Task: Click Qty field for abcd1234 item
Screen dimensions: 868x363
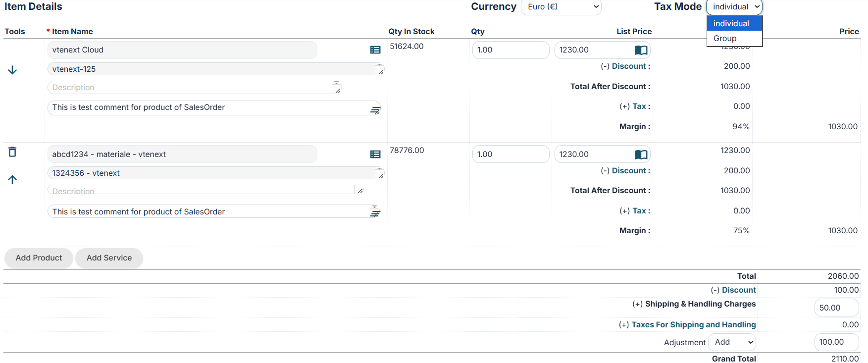Action: click(x=511, y=155)
